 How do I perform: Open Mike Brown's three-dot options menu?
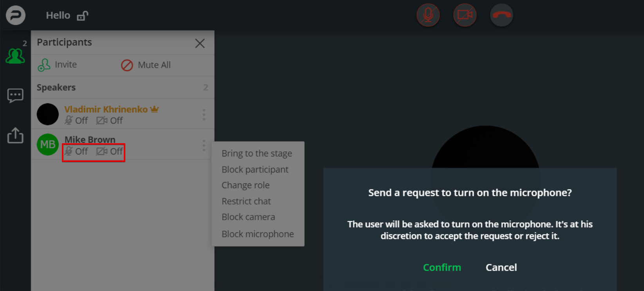pyautogui.click(x=204, y=145)
